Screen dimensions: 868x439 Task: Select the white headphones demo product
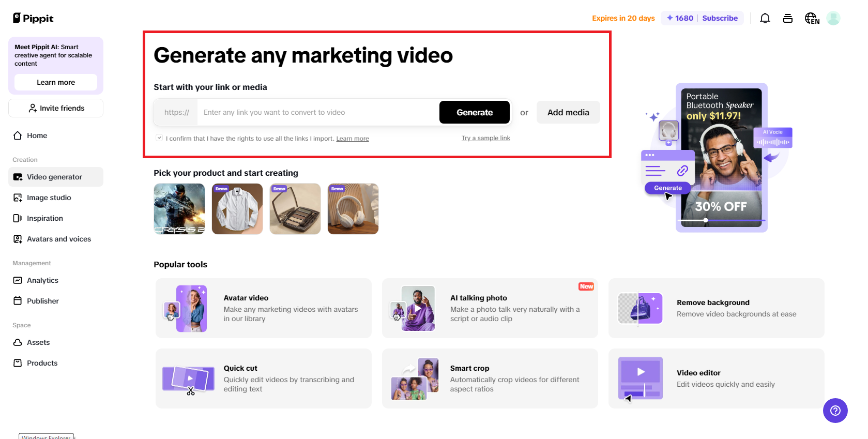(x=353, y=209)
